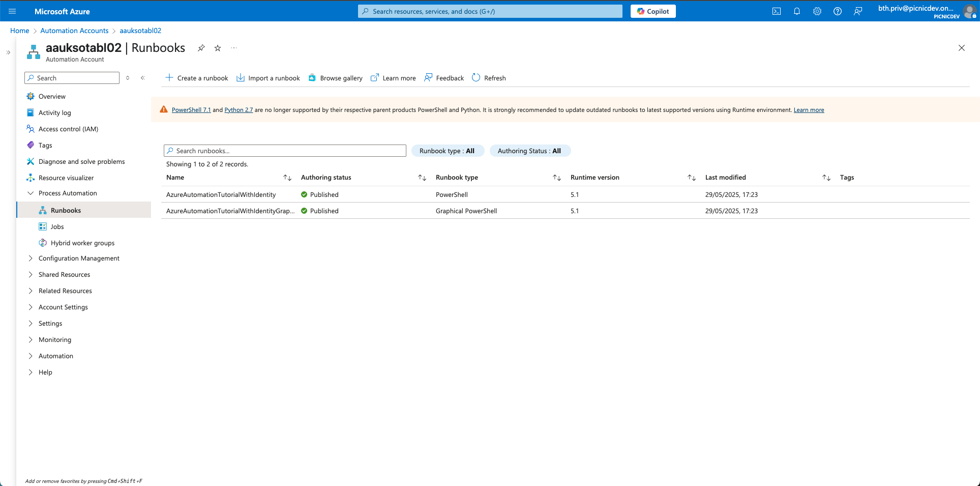
Task: Go to Automation Accounts breadcrumb
Action: point(74,31)
